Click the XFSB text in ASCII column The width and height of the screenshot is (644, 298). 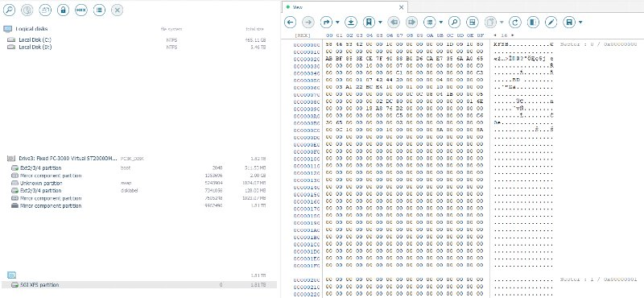coord(501,44)
